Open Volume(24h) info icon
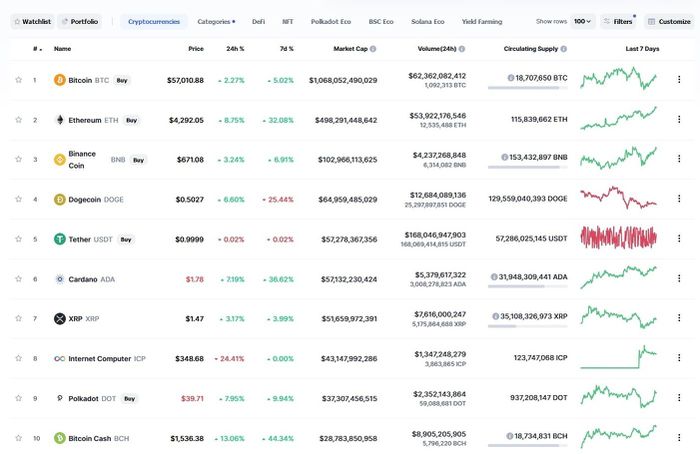700x454 pixels. click(462, 49)
